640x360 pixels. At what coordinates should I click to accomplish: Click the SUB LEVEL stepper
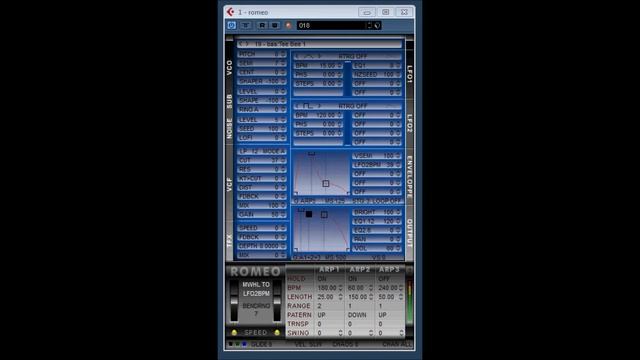pos(282,91)
